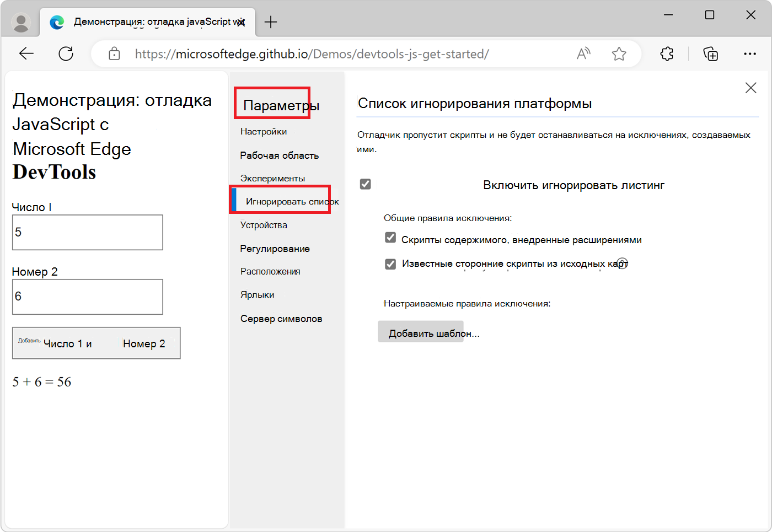Open the Настройки settings section

tap(264, 132)
